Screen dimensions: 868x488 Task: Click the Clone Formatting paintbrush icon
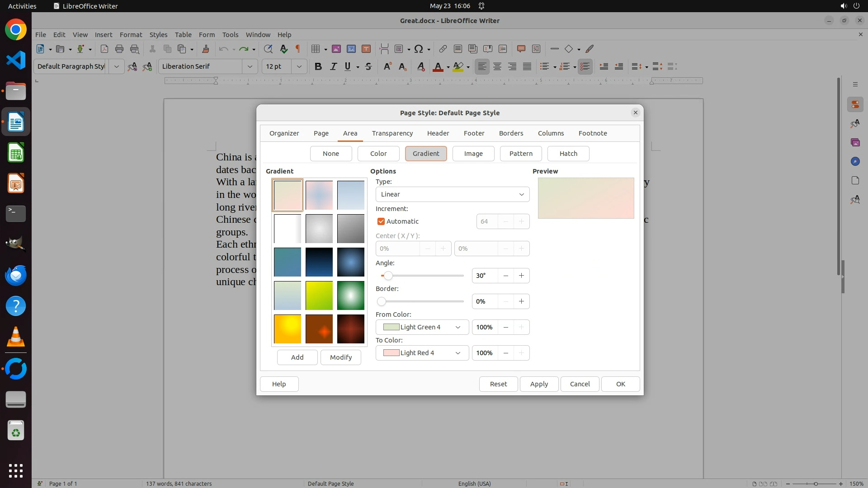(x=206, y=49)
